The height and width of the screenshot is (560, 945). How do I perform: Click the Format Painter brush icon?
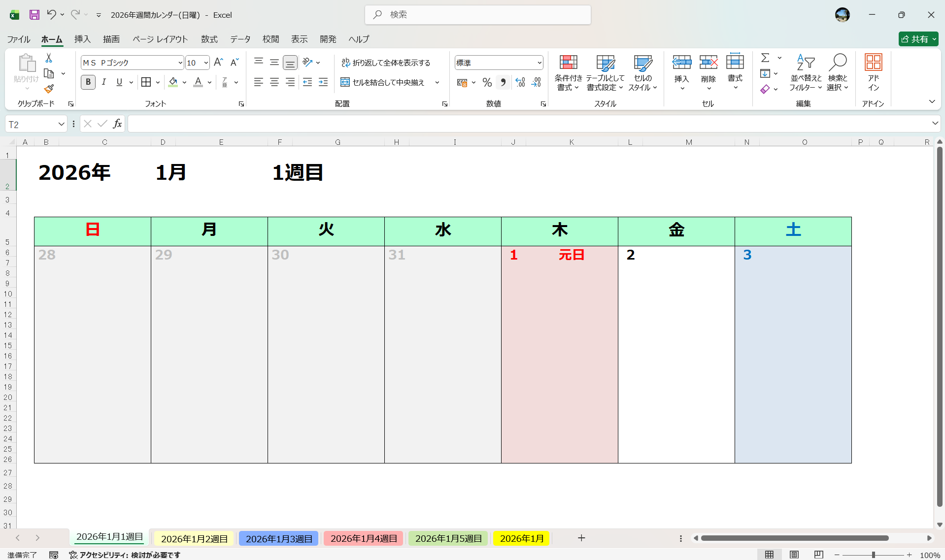tap(49, 89)
